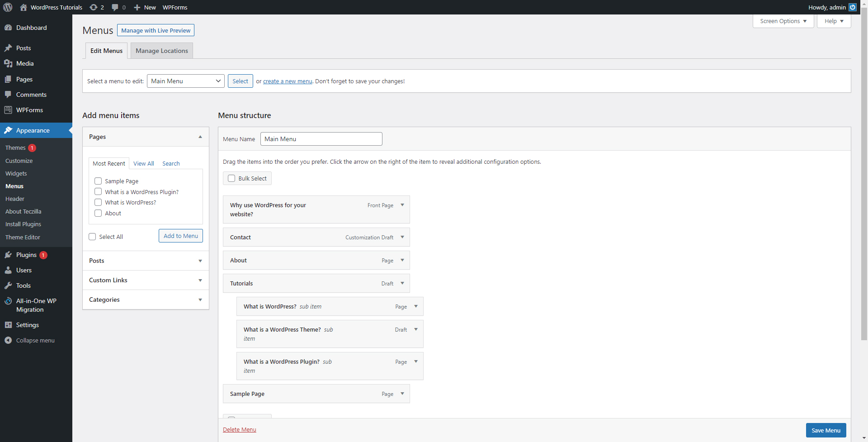
Task: Open the Customize submenu item
Action: 19,161
